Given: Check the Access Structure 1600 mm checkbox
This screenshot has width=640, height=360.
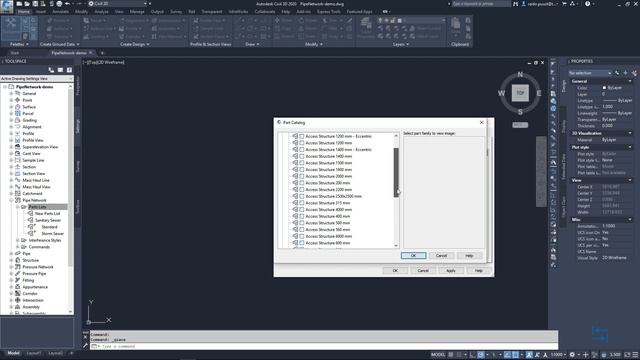Looking at the screenshot, I should pyautogui.click(x=302, y=169).
